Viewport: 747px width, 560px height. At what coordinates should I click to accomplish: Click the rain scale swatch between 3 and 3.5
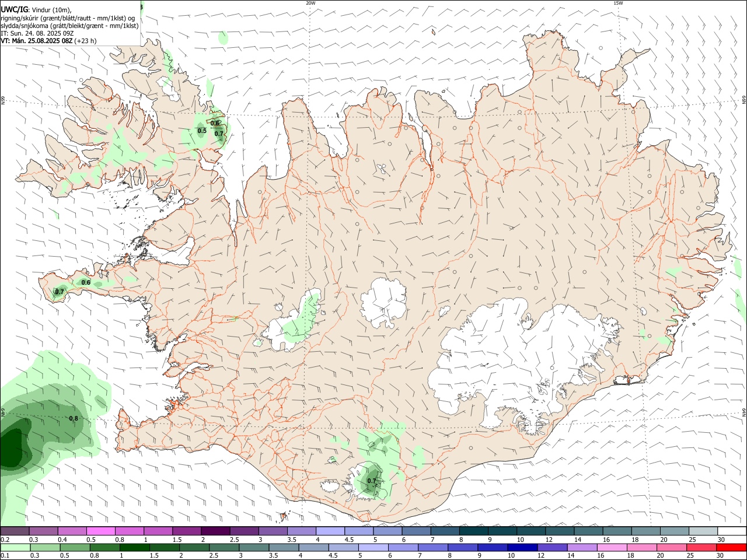[254, 547]
